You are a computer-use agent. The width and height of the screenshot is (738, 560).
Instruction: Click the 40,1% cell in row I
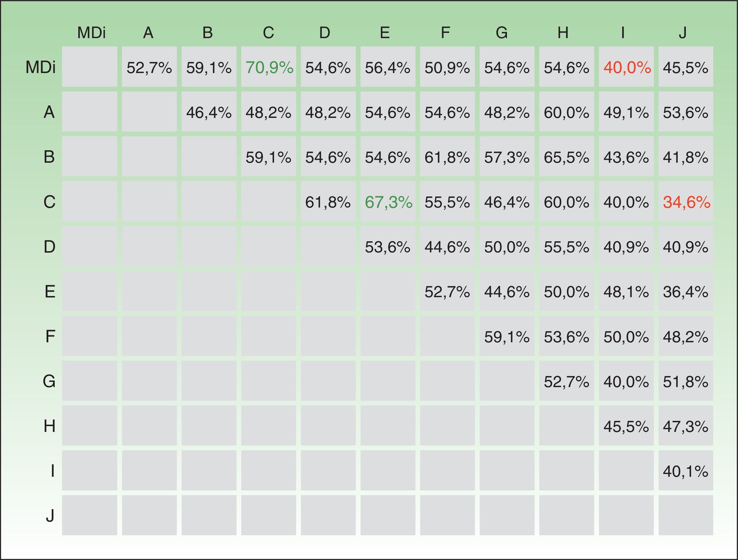point(685,471)
